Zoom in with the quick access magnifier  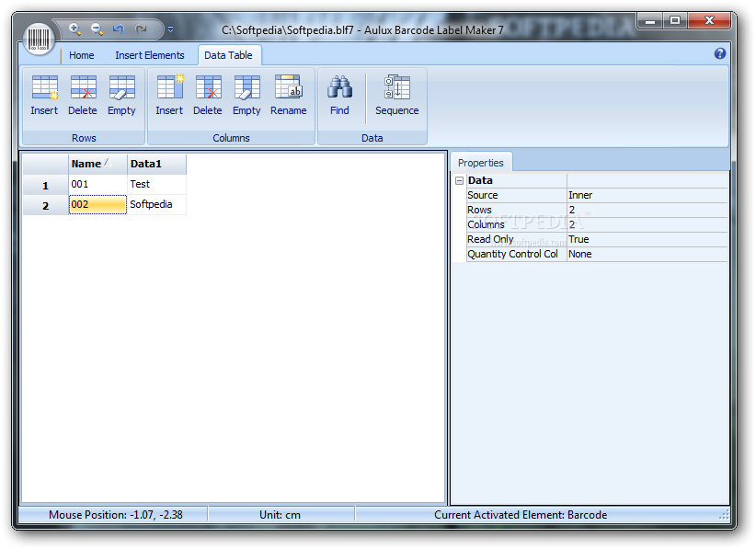tap(74, 29)
